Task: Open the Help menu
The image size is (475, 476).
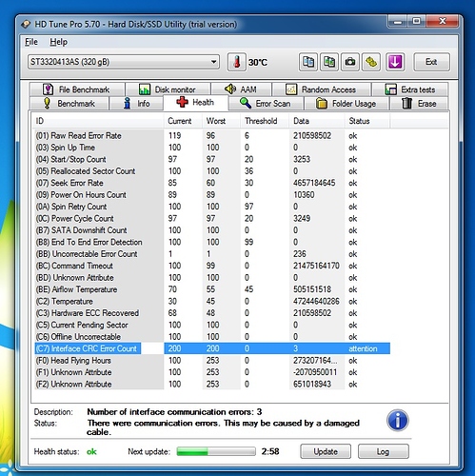Action: click(58, 42)
